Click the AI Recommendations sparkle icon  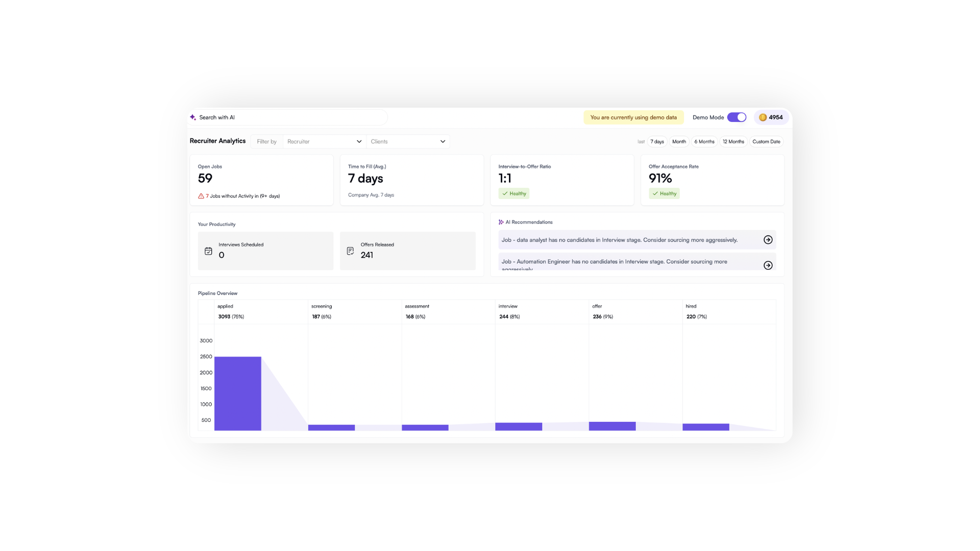(501, 222)
